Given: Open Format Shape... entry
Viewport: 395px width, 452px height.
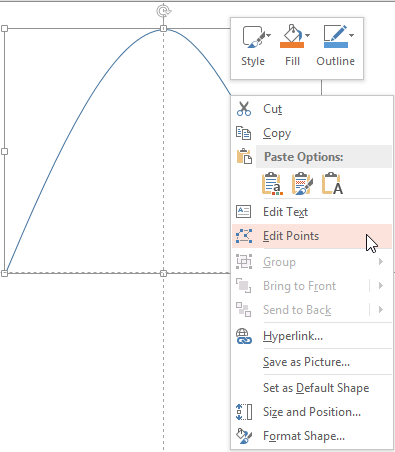Looking at the screenshot, I should (312, 436).
